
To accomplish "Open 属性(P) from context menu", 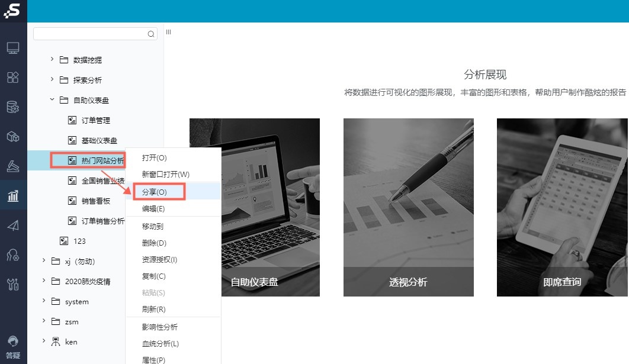I will (x=174, y=359).
